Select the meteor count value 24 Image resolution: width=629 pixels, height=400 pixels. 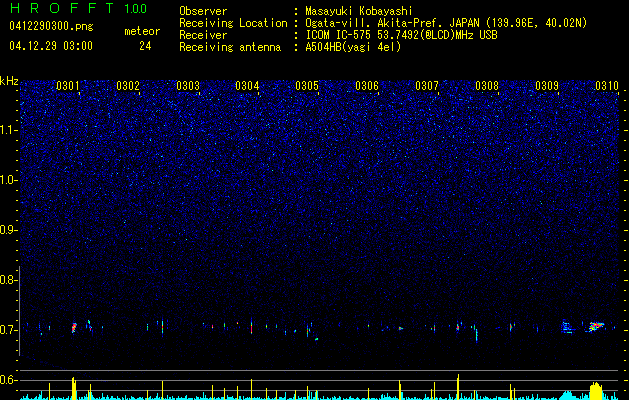(x=145, y=46)
